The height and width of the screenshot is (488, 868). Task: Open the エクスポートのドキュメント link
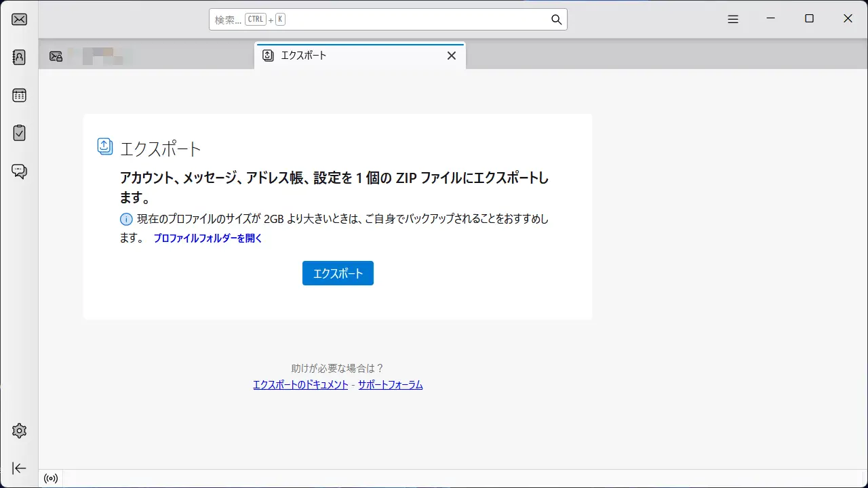coord(300,384)
